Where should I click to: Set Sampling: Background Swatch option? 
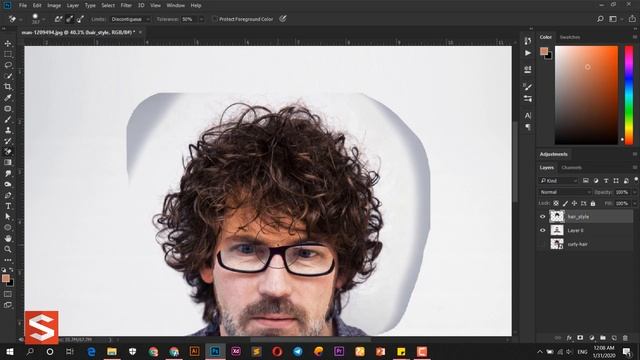80,19
